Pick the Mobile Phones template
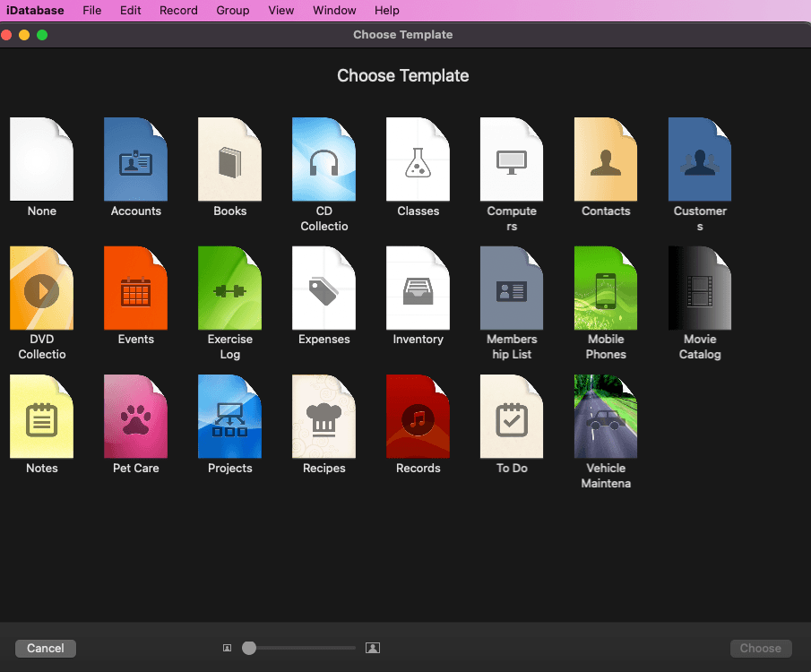This screenshot has width=811, height=672. pyautogui.click(x=606, y=289)
